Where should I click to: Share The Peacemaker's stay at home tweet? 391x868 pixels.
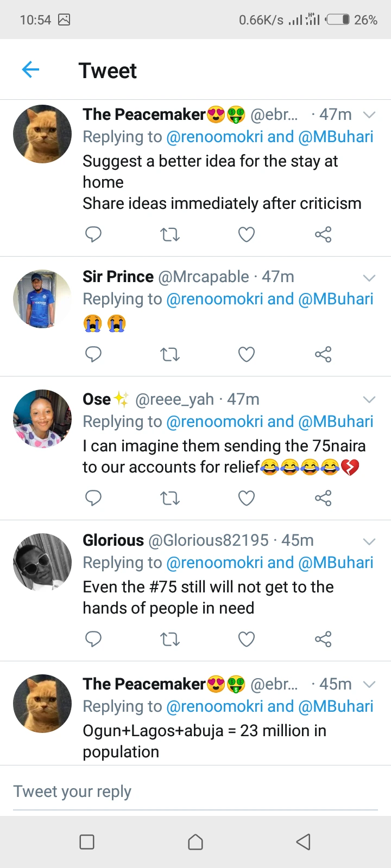[x=323, y=235]
